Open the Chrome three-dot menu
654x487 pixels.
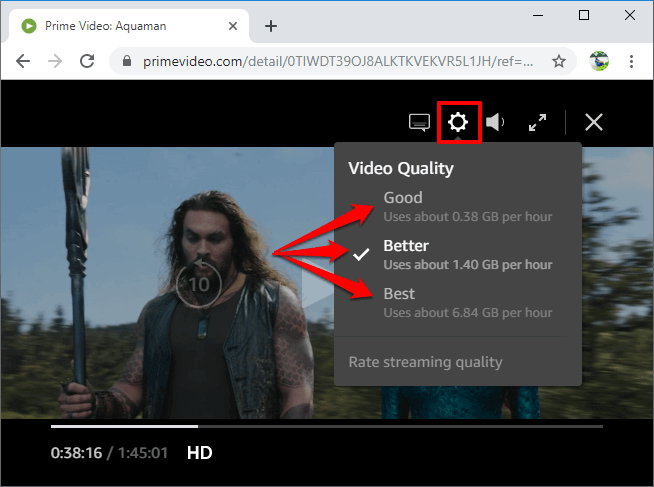tap(633, 61)
